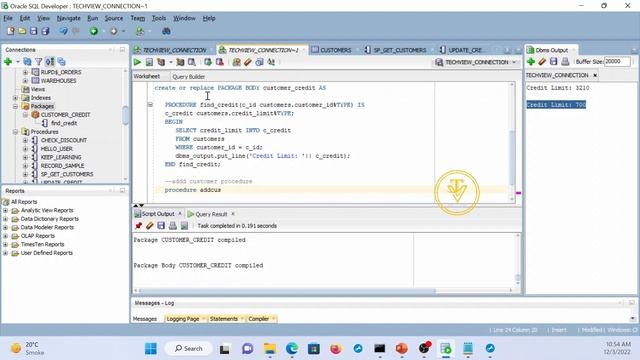Save Script Output with the floppy icon
Screen dimensions: 640x360
(x=161, y=225)
